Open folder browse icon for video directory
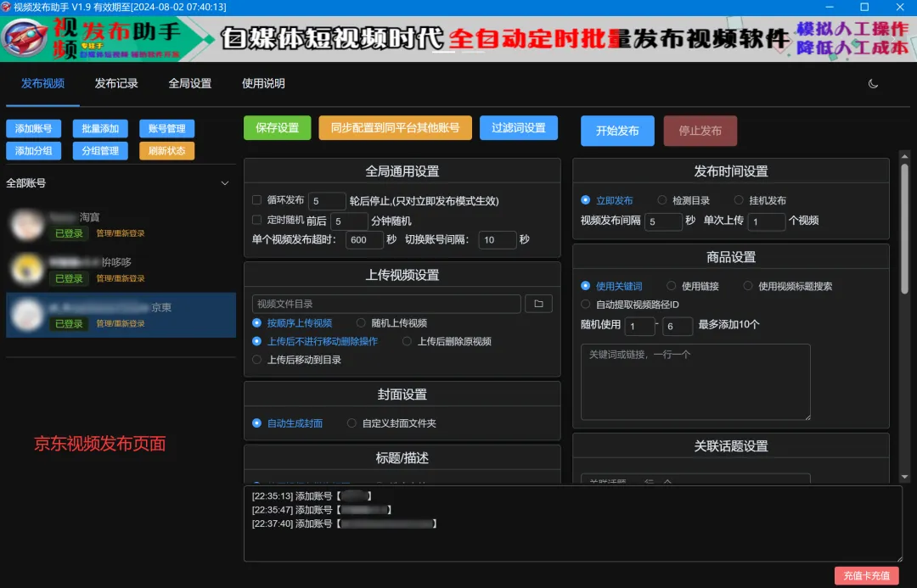 pos(538,304)
